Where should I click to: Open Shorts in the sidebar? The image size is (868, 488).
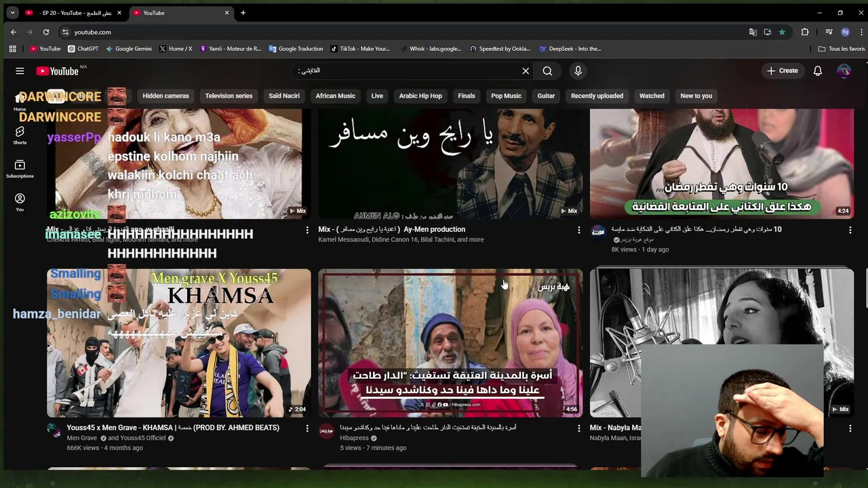(x=20, y=135)
